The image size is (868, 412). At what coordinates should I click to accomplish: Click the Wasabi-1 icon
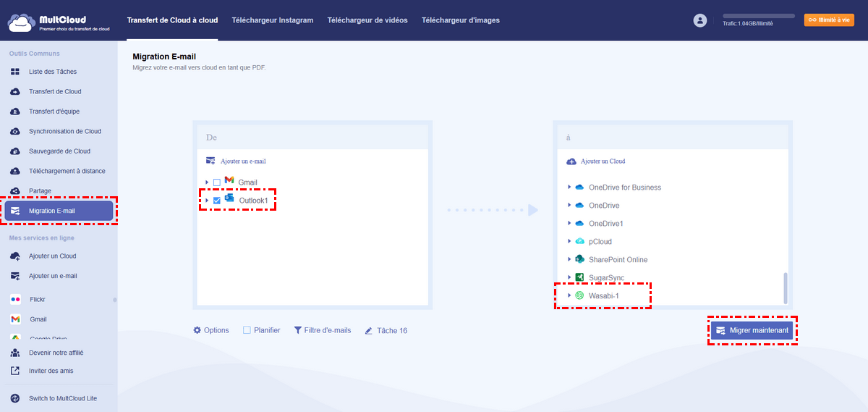579,295
